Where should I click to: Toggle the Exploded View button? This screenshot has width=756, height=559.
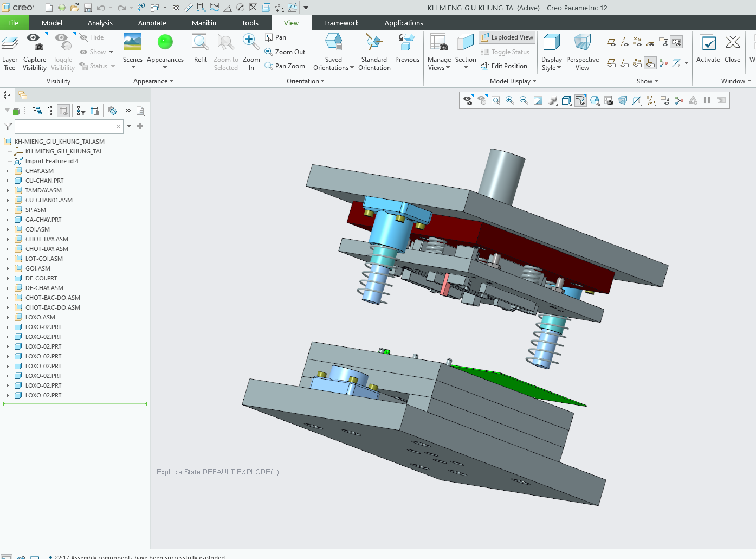(507, 37)
